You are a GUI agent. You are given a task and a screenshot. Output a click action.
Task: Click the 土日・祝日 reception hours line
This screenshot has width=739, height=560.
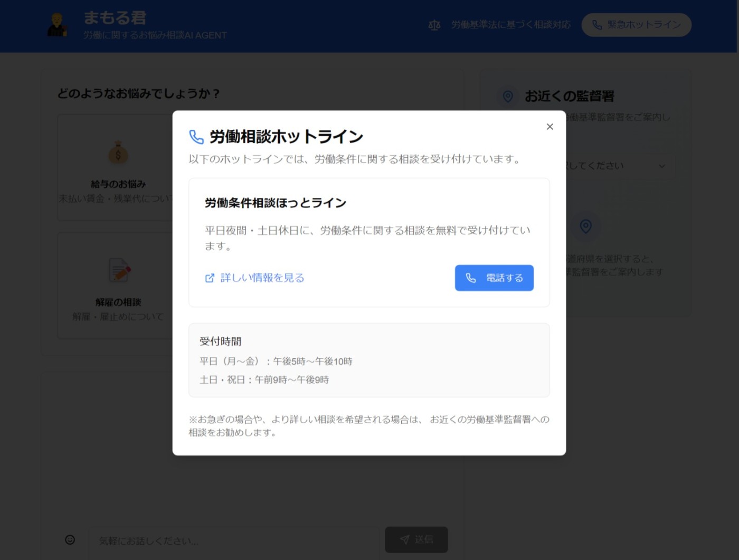click(x=264, y=379)
